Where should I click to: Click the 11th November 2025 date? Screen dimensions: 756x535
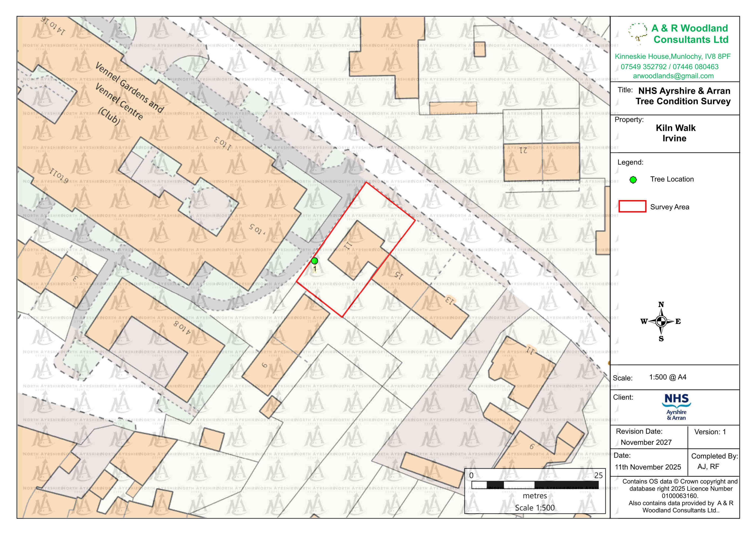(x=648, y=467)
